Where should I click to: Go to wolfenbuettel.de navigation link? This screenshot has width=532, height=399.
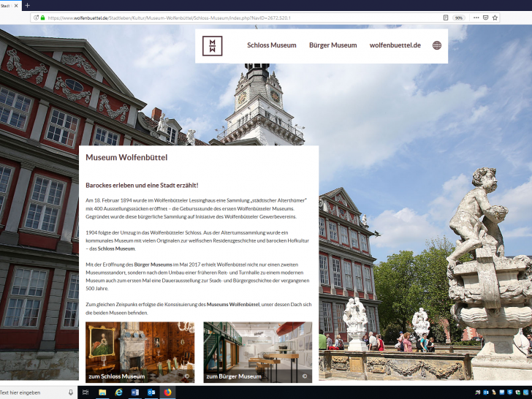[x=395, y=45]
